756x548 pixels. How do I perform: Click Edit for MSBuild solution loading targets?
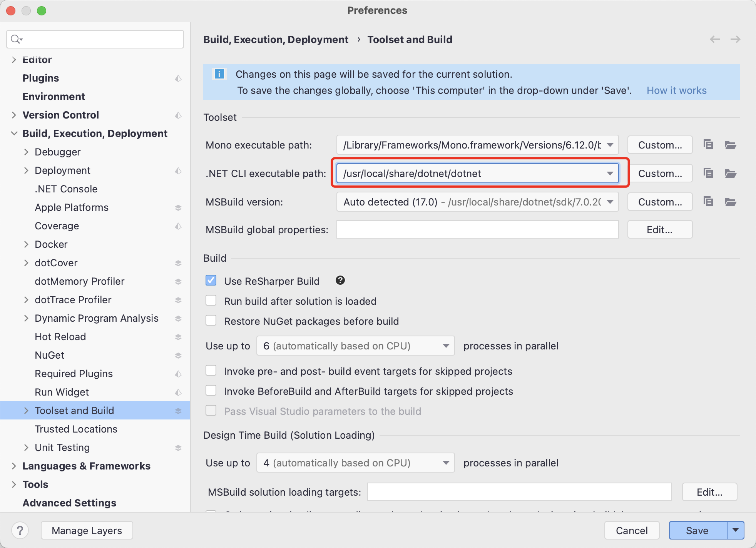(709, 492)
